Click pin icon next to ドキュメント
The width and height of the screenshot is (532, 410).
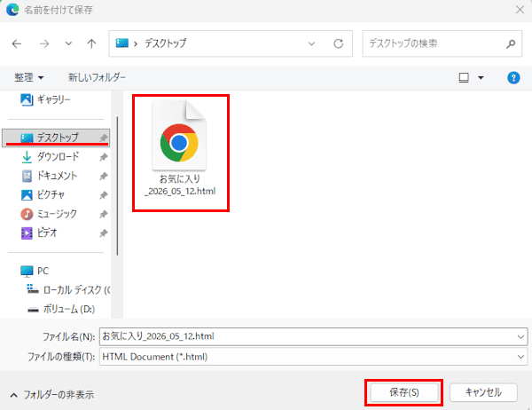point(104,176)
